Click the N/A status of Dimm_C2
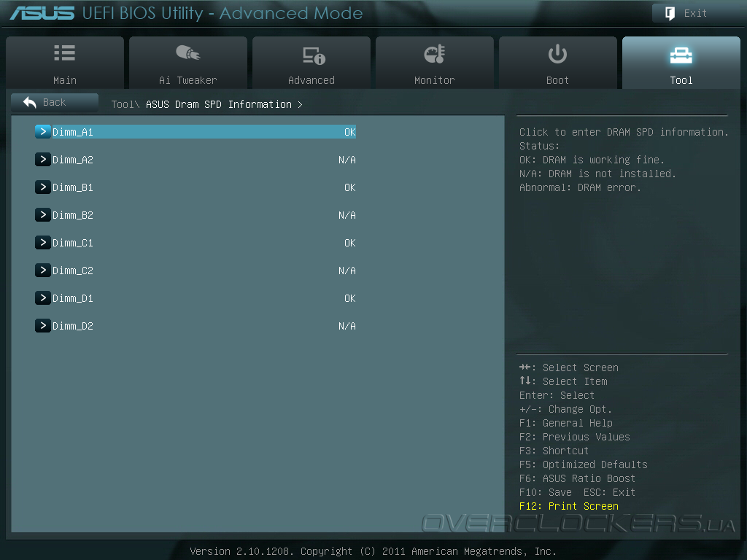 (x=347, y=271)
